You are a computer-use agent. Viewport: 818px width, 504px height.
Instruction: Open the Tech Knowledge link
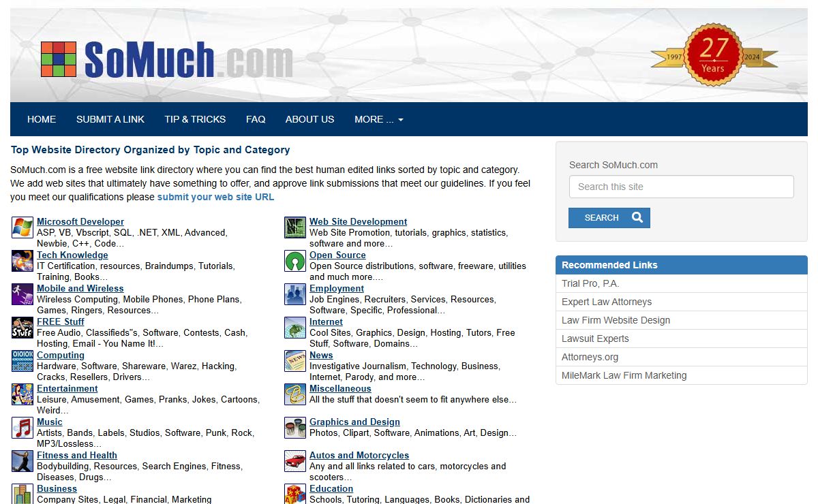tap(72, 255)
